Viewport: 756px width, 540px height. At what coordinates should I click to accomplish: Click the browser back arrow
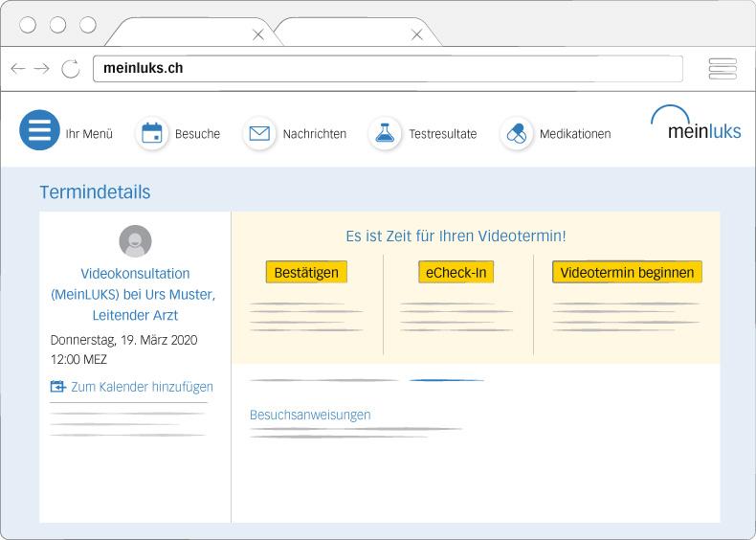tap(18, 69)
